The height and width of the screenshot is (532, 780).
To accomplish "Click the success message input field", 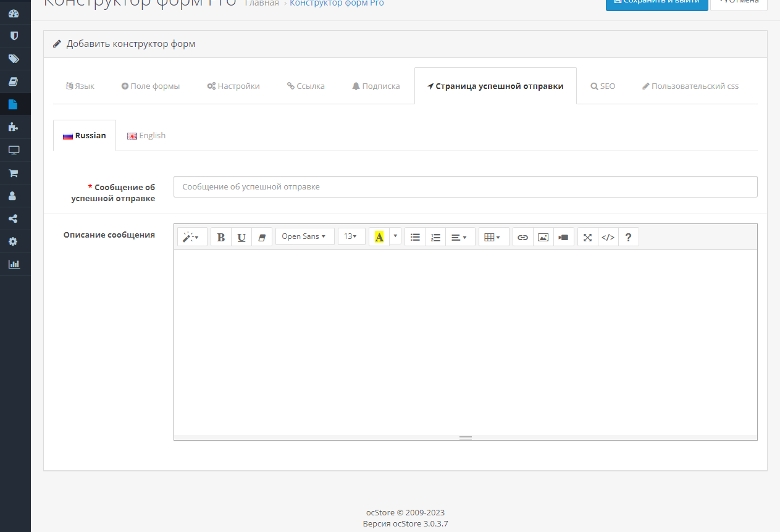I will pos(465,187).
